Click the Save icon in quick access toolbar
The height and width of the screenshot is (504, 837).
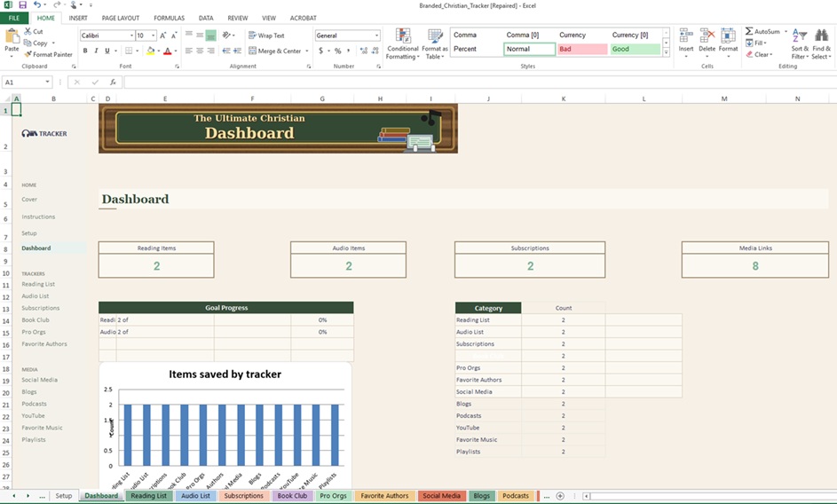click(x=22, y=5)
